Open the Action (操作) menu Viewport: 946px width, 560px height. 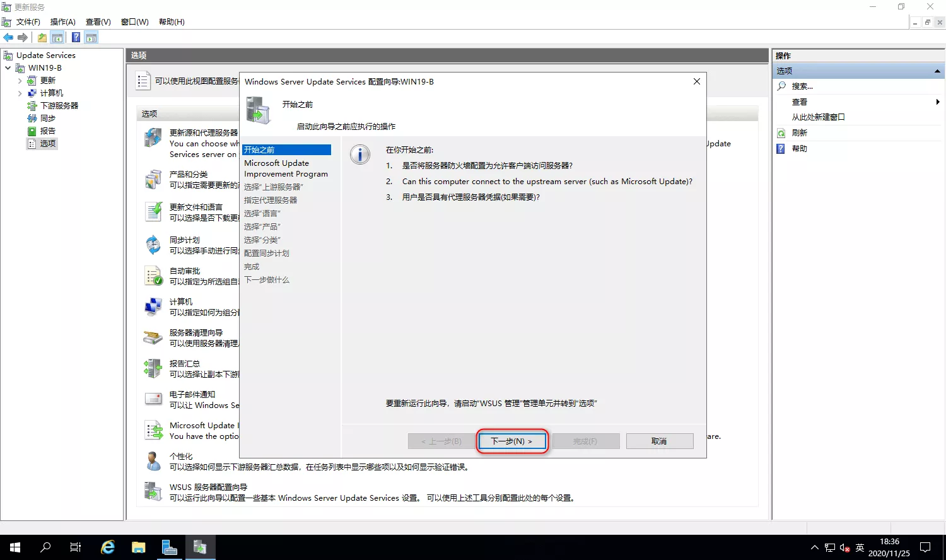point(62,22)
